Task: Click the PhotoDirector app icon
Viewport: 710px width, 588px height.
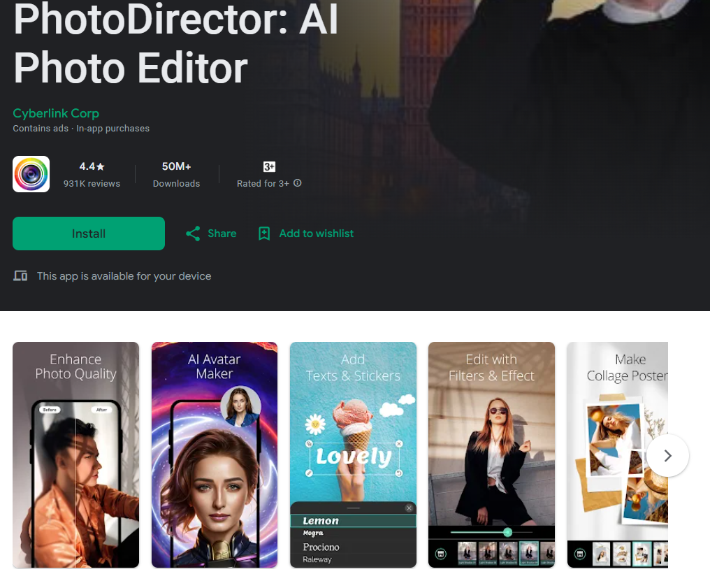Action: [x=31, y=174]
